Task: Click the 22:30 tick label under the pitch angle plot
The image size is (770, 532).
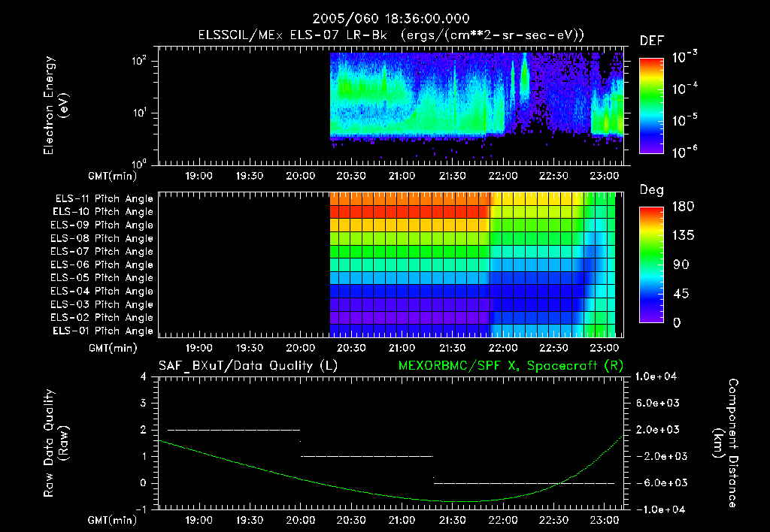Action: click(x=553, y=348)
